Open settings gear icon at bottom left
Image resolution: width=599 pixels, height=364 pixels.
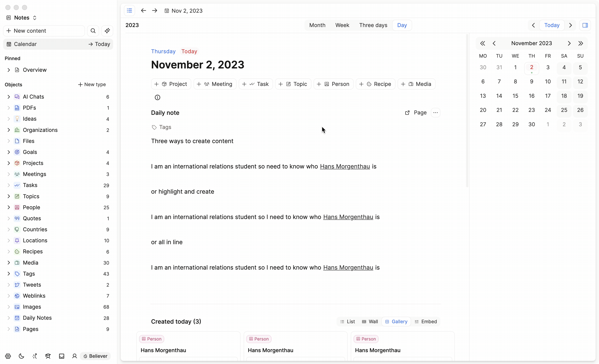(8, 356)
